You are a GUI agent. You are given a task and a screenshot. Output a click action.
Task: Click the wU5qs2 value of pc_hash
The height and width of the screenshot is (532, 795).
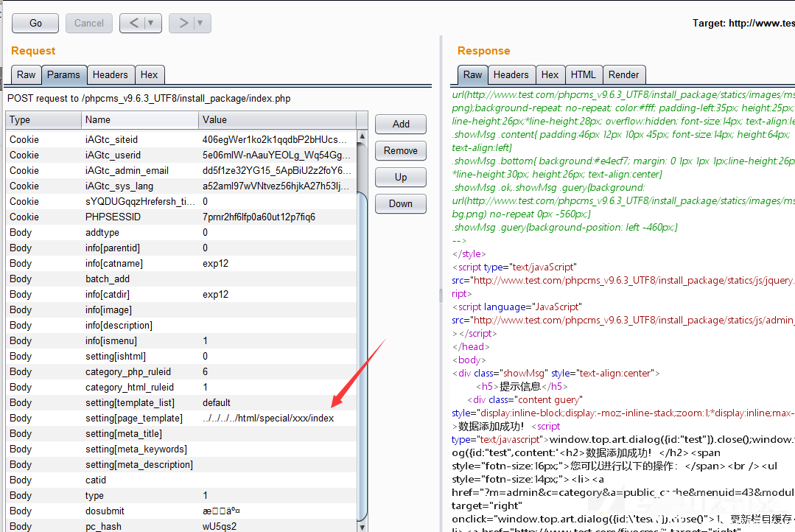pyautogui.click(x=220, y=526)
